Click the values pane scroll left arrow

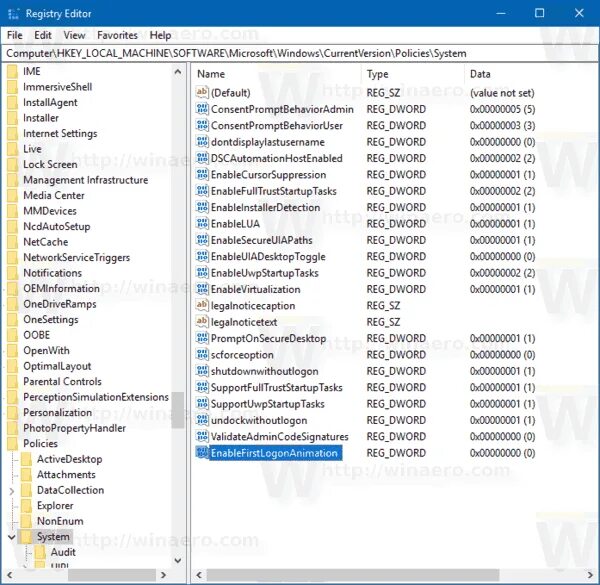tap(199, 575)
